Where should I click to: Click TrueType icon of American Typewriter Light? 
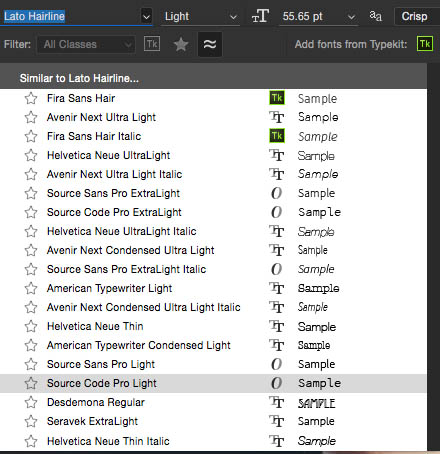(277, 288)
